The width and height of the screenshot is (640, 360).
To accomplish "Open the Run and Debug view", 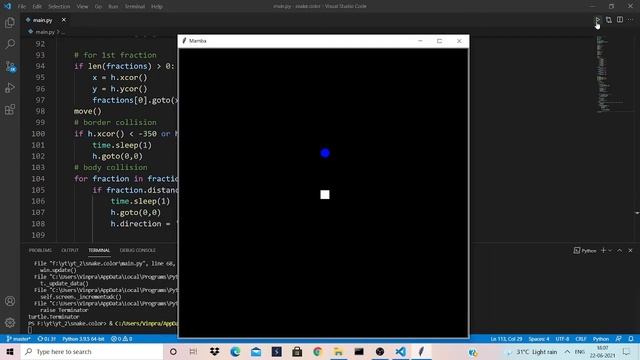I will click(x=10, y=87).
